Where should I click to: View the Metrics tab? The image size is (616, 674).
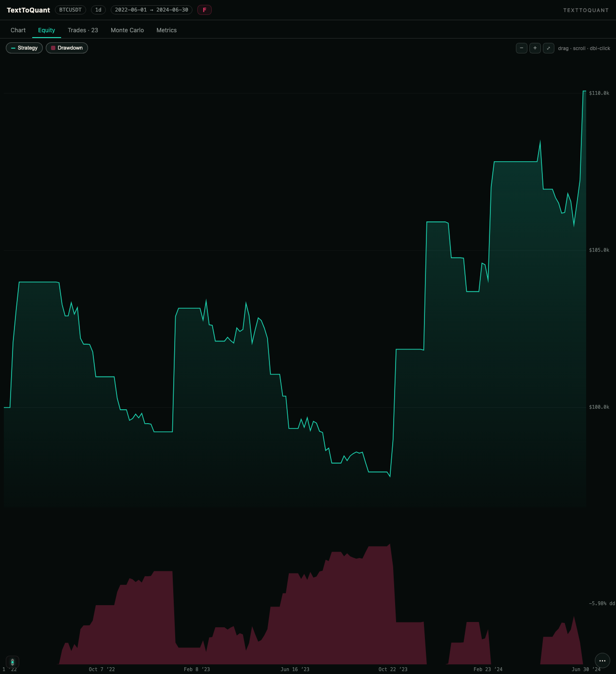[x=167, y=30]
